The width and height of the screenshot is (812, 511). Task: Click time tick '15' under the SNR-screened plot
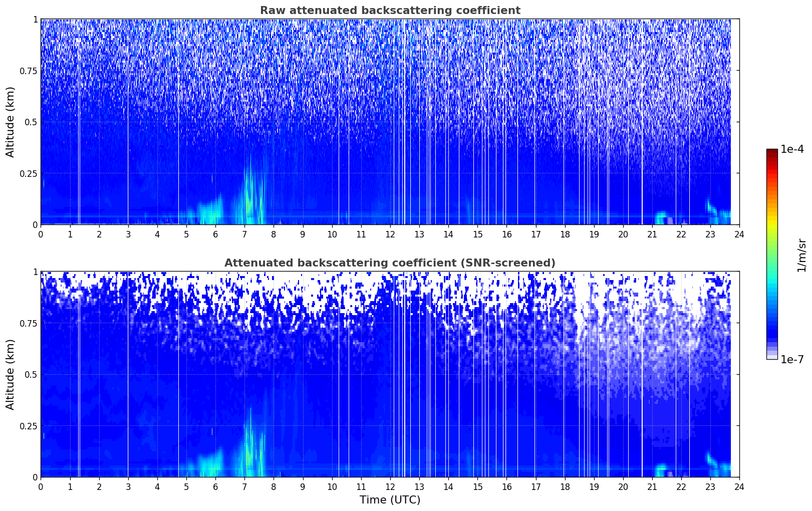tap(477, 486)
